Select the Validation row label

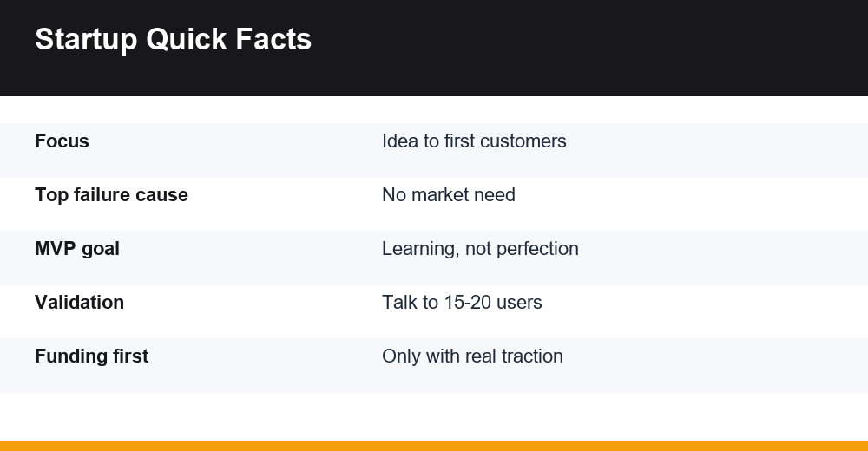tap(79, 302)
